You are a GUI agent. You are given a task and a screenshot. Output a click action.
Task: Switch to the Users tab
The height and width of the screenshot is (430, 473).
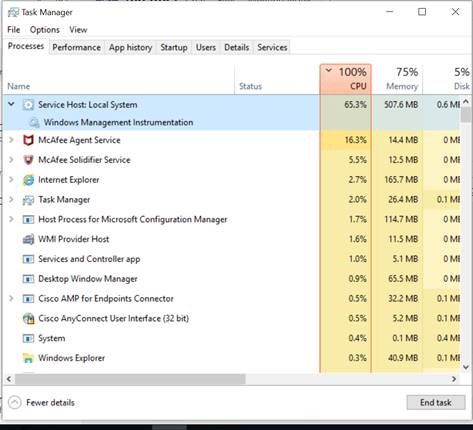pos(206,48)
